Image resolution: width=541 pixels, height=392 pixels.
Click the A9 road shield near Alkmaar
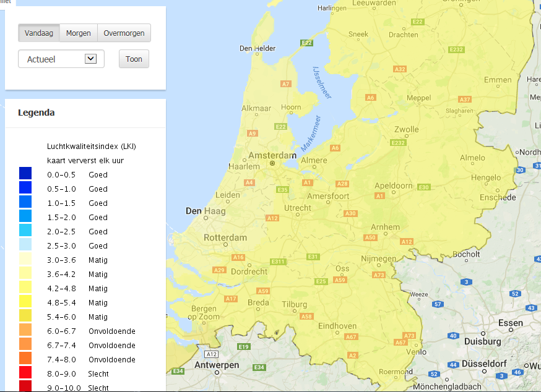252,133
